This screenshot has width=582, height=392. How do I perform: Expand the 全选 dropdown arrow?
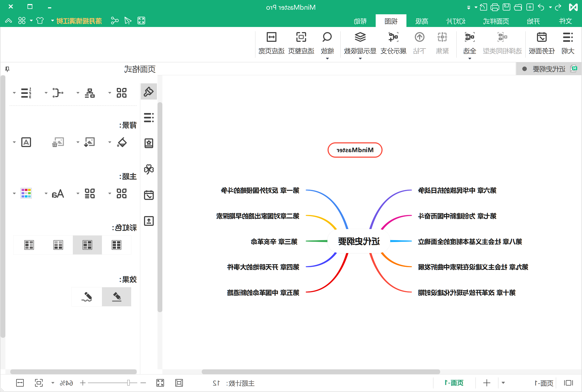pos(470,59)
